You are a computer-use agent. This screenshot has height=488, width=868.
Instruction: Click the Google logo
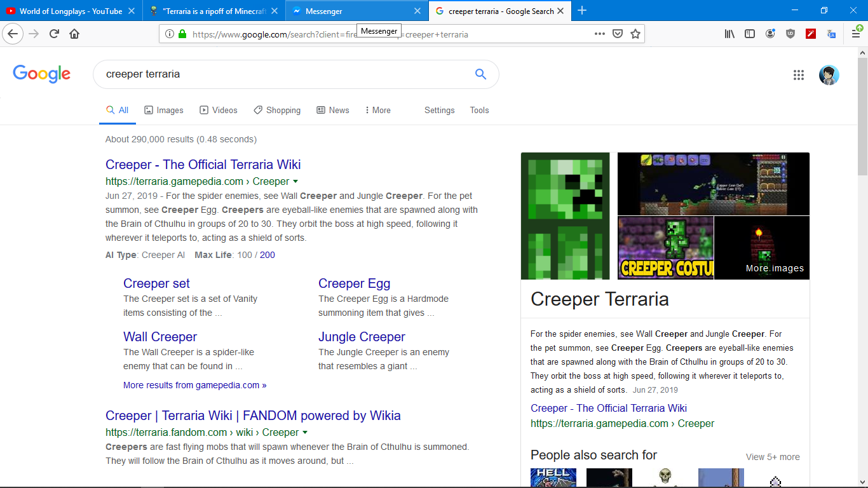coord(42,74)
